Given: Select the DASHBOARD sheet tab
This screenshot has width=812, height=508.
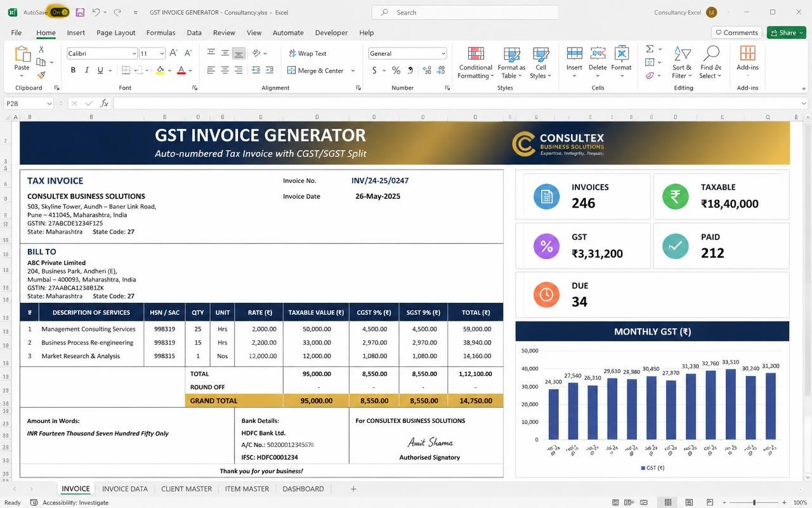Looking at the screenshot, I should coord(303,489).
